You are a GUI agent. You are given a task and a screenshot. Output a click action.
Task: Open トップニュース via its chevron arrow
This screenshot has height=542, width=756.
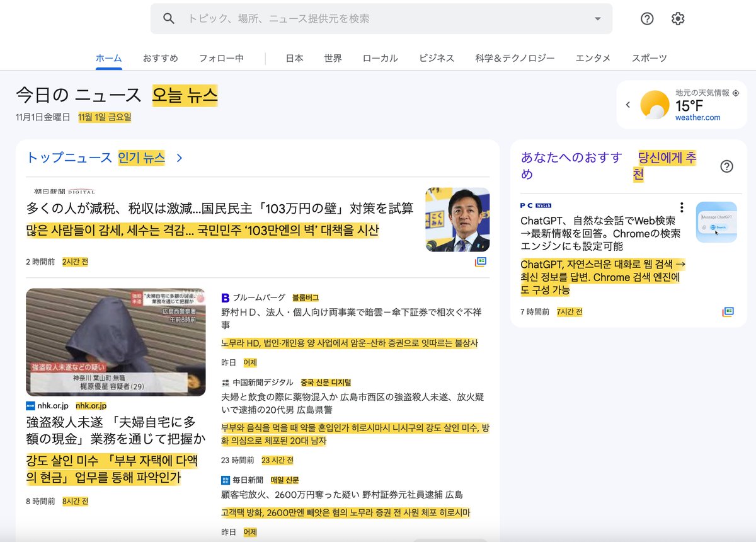click(x=180, y=159)
